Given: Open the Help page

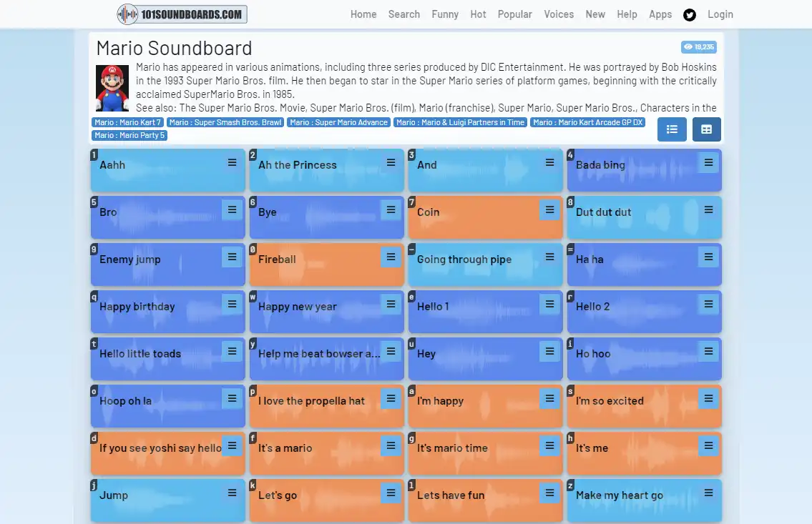Looking at the screenshot, I should click(x=627, y=14).
